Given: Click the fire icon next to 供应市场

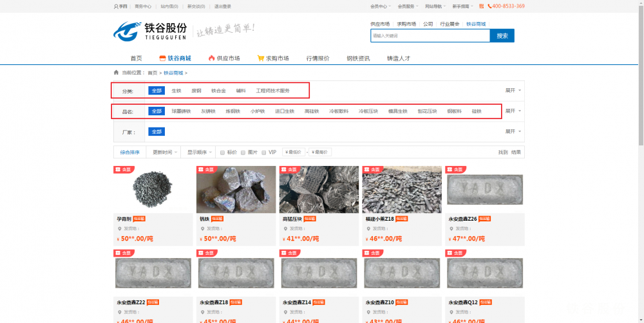Looking at the screenshot, I should coord(211,58).
